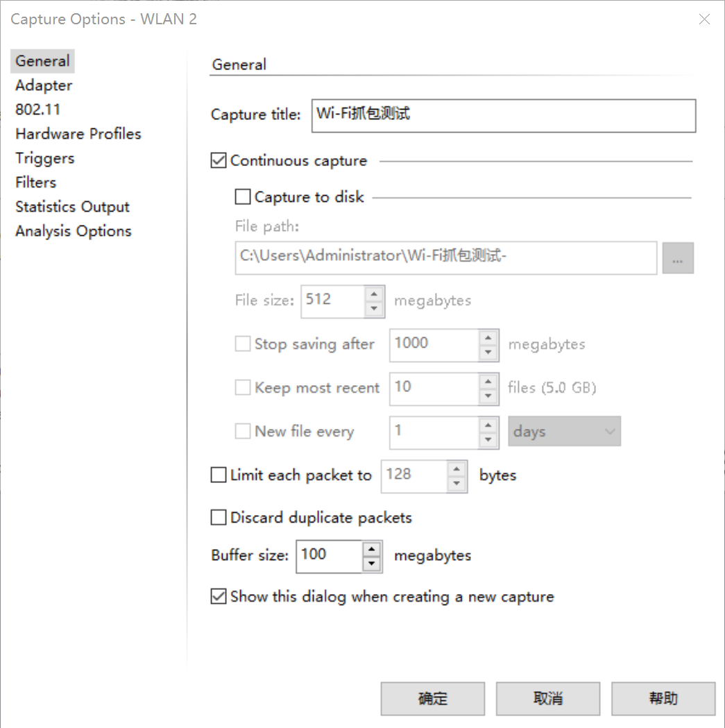The height and width of the screenshot is (728, 725).
Task: Decrease packet limit bytes value
Action: pos(457,483)
